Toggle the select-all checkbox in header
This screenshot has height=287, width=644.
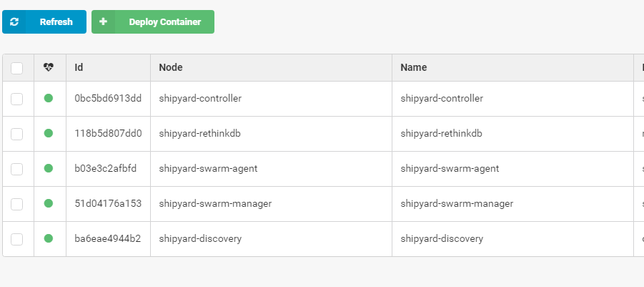click(17, 68)
